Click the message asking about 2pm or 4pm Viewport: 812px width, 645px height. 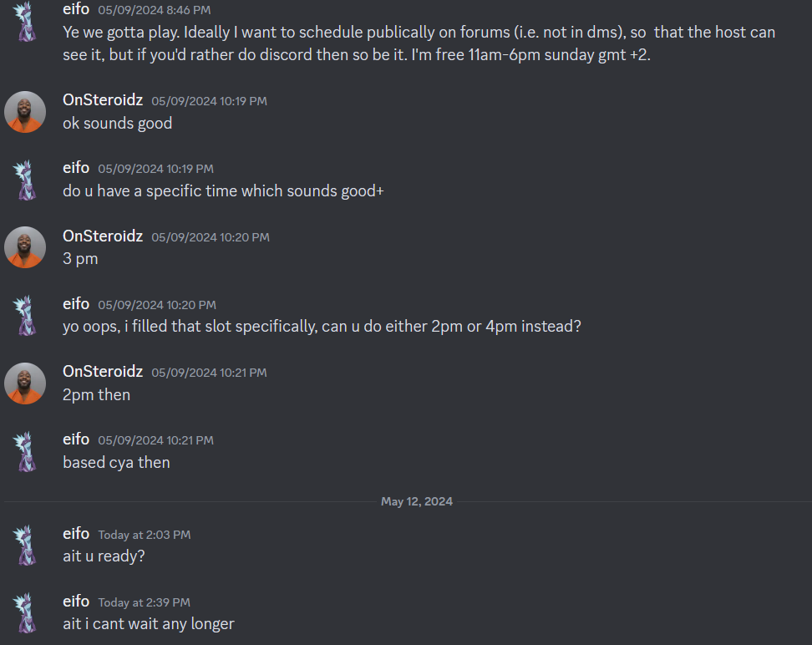coord(322,327)
